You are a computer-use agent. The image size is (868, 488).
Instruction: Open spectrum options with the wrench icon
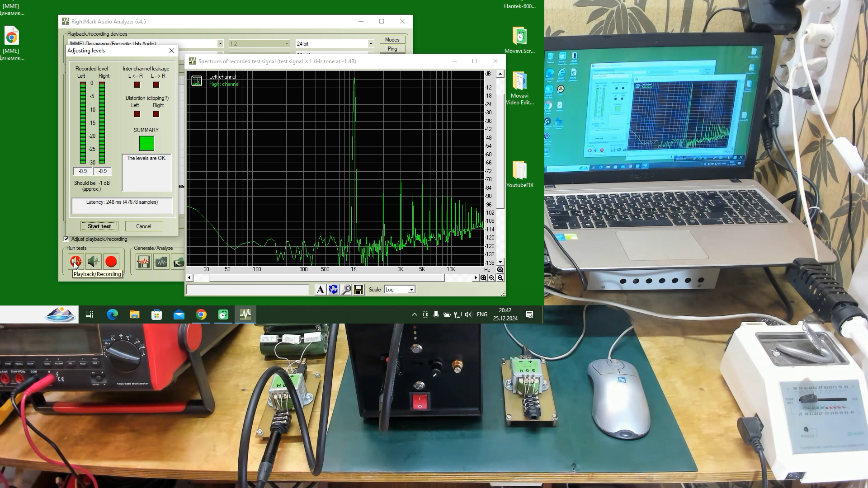point(346,290)
